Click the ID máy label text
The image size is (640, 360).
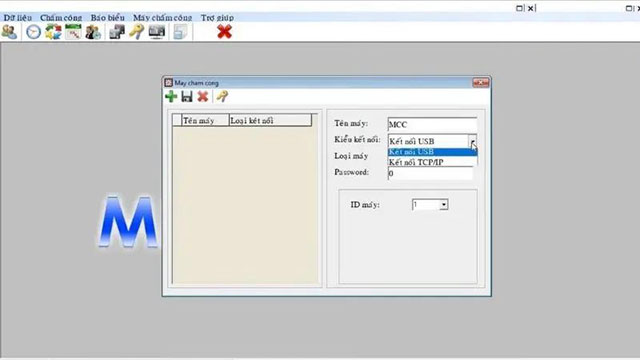pyautogui.click(x=365, y=204)
